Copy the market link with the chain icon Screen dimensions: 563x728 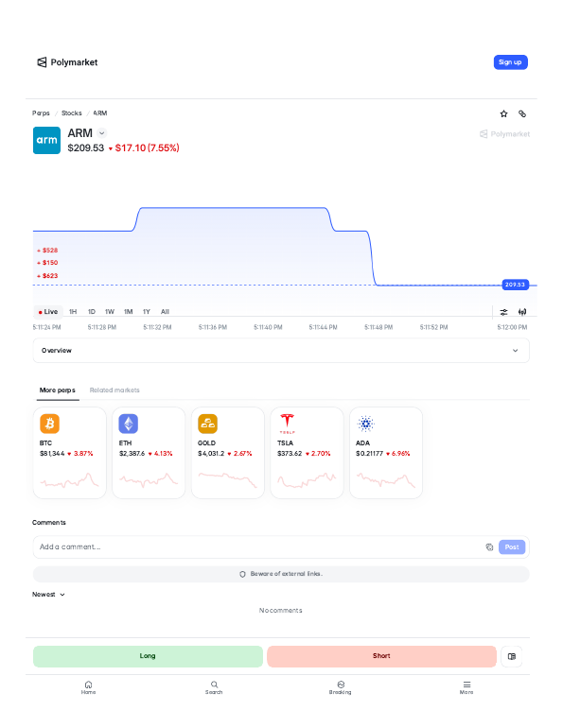[x=522, y=113]
